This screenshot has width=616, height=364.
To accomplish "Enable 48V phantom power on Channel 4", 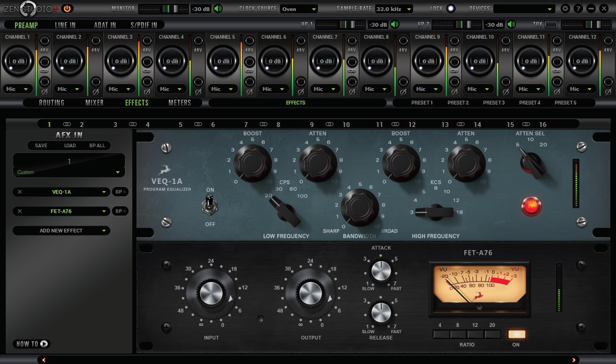I will (x=198, y=40).
